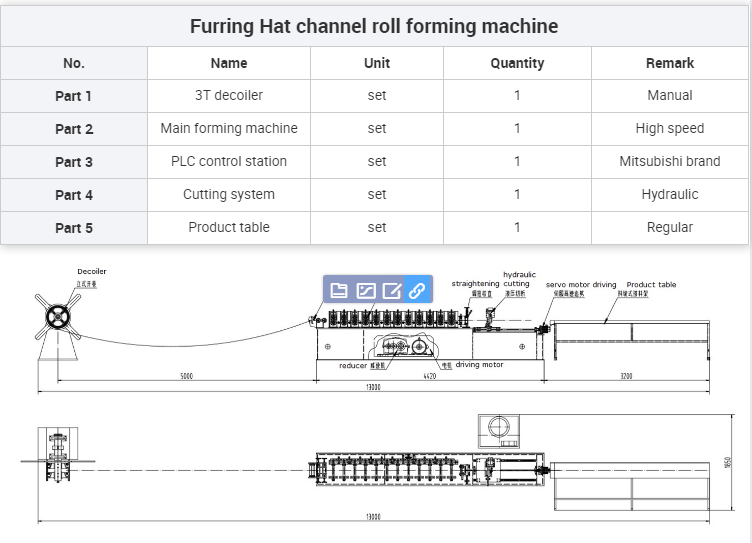
Task: Select the 'Part 1' row label
Action: [74, 96]
